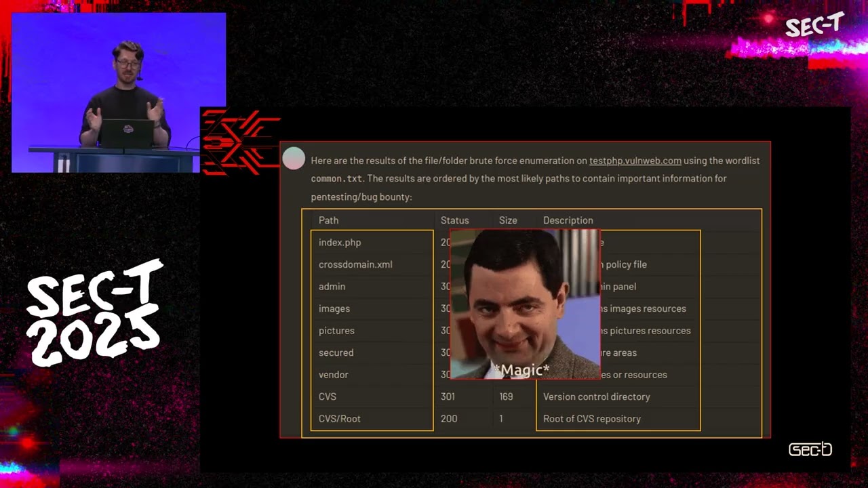The height and width of the screenshot is (488, 868).
Task: Click the Mr. Bean Magic meme image
Action: (525, 304)
